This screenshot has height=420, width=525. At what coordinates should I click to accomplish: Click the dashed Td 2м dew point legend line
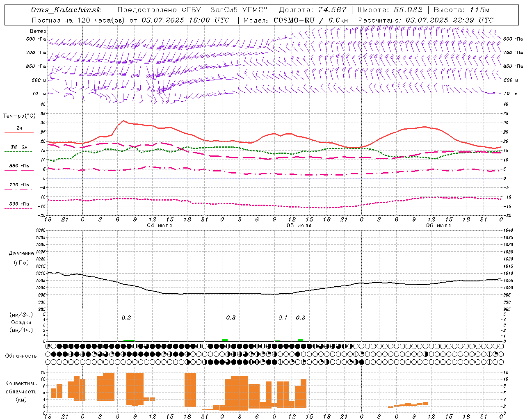click(x=19, y=152)
